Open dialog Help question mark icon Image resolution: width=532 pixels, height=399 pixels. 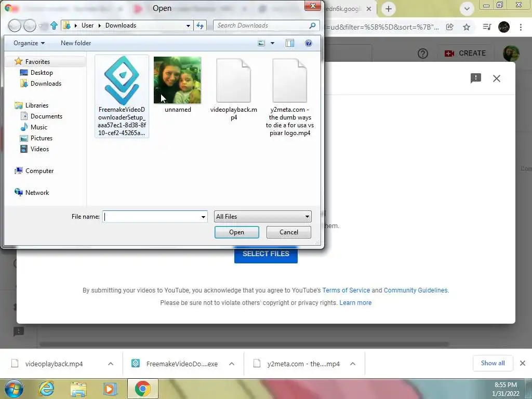click(x=309, y=43)
